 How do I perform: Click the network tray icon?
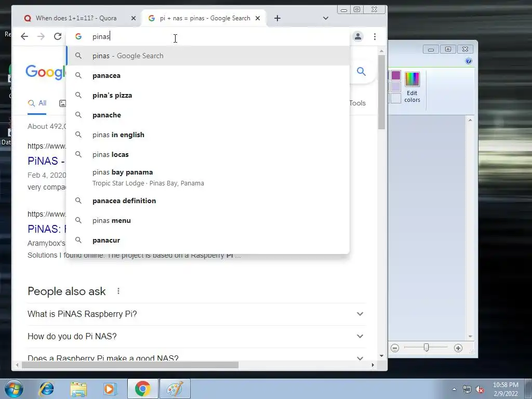467,390
